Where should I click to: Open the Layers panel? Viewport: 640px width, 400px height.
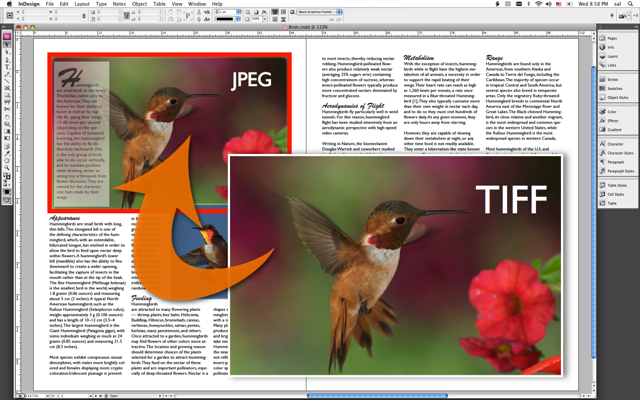pyautogui.click(x=609, y=56)
